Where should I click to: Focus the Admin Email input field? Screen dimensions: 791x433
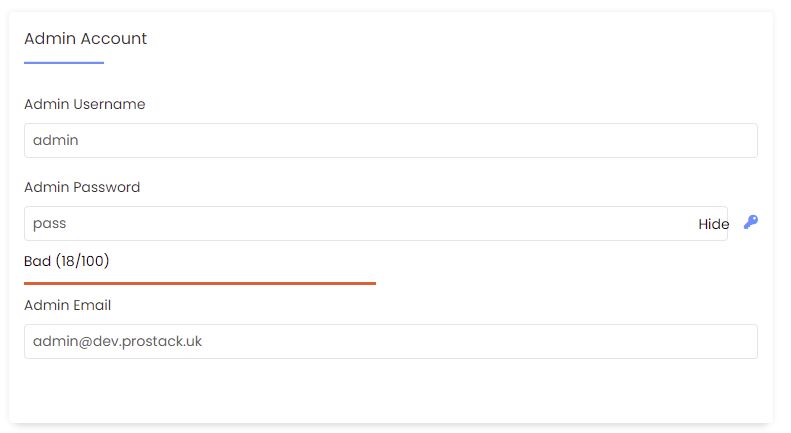(390, 342)
